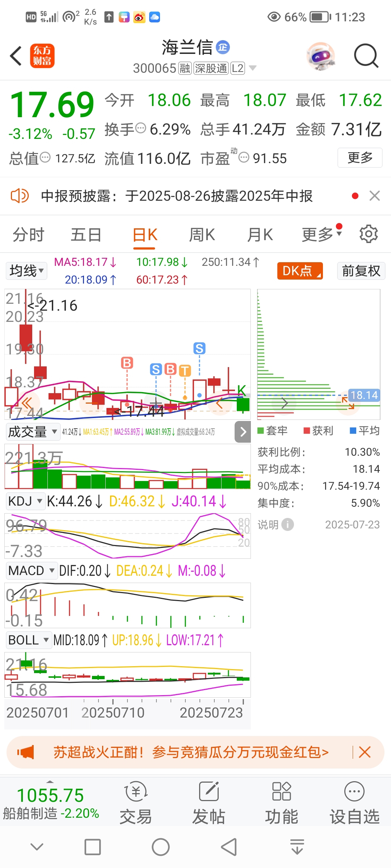The width and height of the screenshot is (391, 868).
Task: Tap the system pull-down notification icon
Action: coord(297,847)
